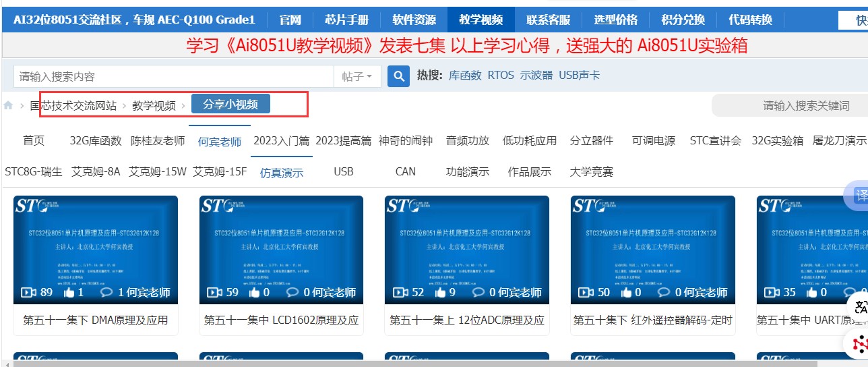Image resolution: width=868 pixels, height=367 pixels.
Task: Select the 可调电源 category tab
Action: coord(654,140)
